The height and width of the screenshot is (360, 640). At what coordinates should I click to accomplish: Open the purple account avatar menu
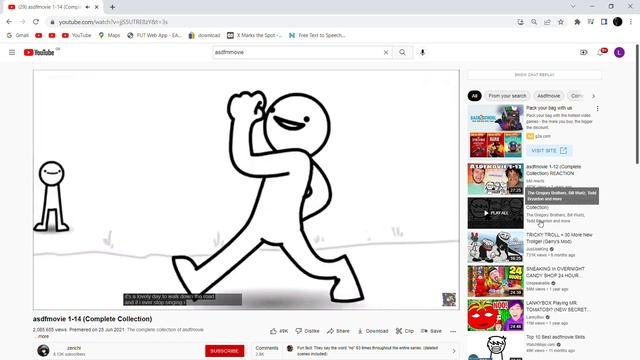coord(619,52)
